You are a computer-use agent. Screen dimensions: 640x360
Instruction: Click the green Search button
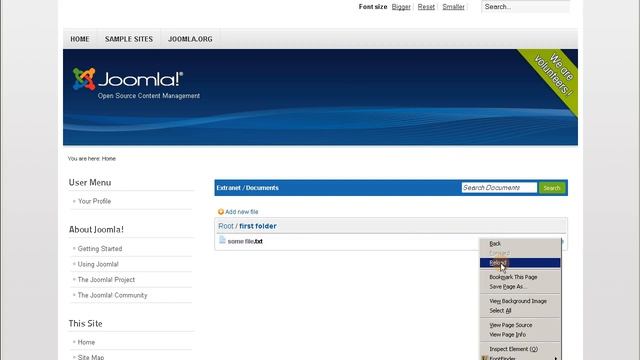552,188
